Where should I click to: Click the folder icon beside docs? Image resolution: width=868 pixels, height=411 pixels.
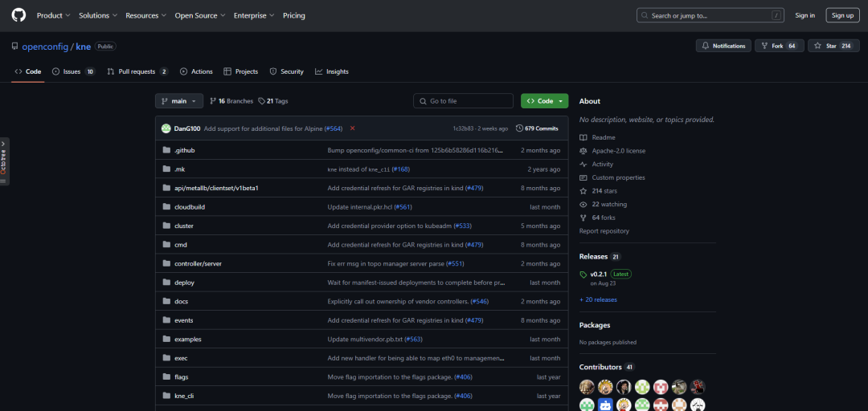pos(166,301)
